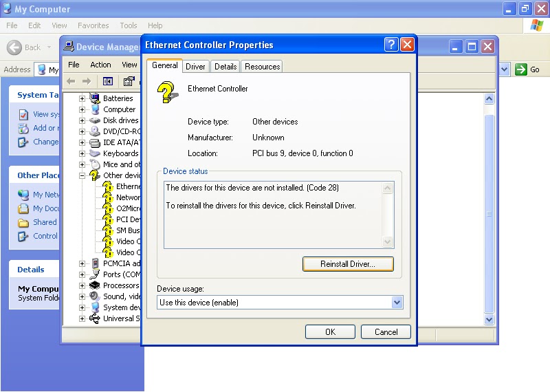The image size is (550, 392).
Task: Select the SM Bus unknown device icon
Action: pyautogui.click(x=108, y=230)
